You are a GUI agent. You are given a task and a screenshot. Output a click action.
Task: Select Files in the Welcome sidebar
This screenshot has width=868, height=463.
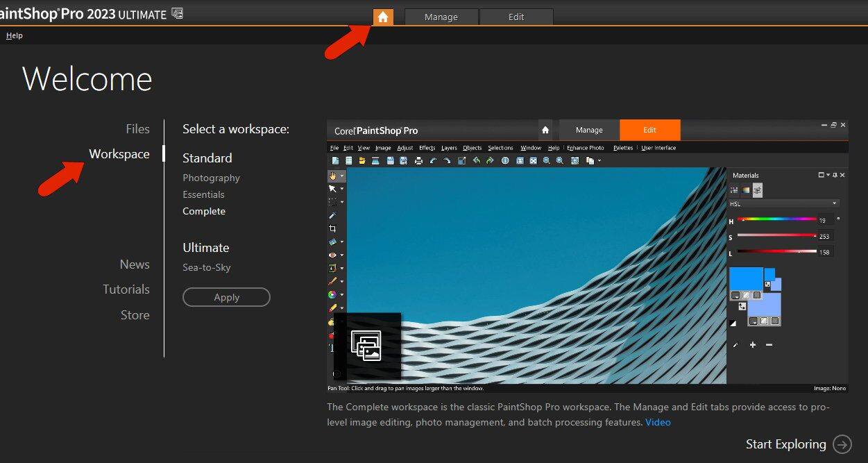coord(137,129)
